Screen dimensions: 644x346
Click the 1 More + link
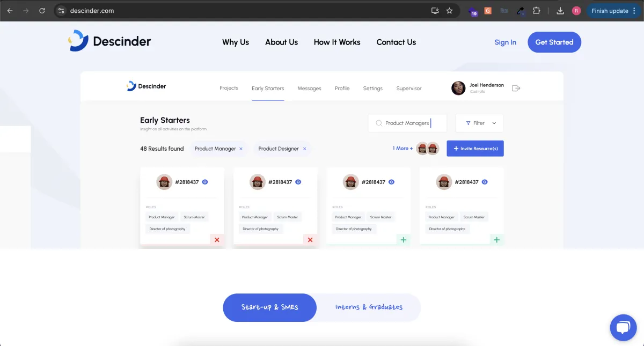pyautogui.click(x=402, y=149)
